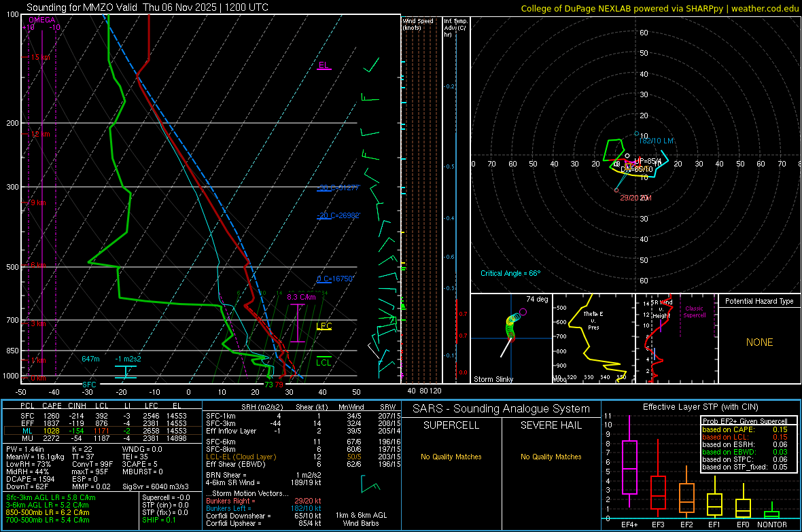
Task: Click the orange 'LCL-EL (Cloud Layer)' row
Action: tap(303, 457)
